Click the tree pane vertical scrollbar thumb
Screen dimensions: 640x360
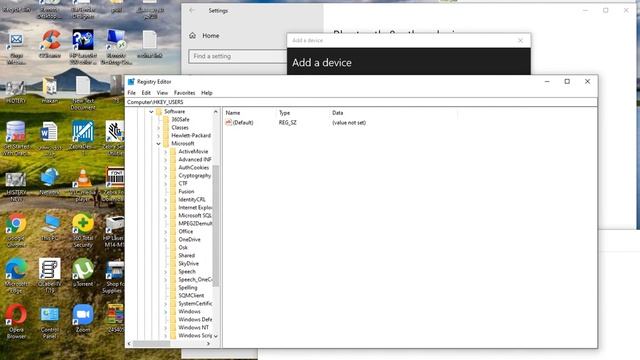(x=216, y=225)
